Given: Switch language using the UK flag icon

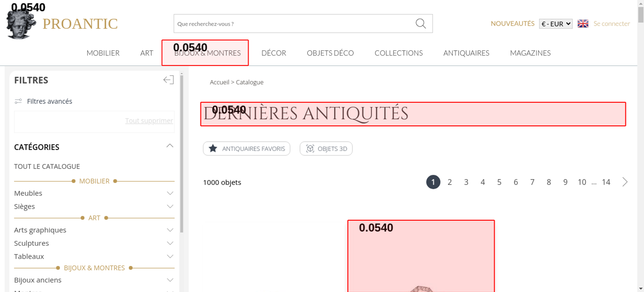Looking at the screenshot, I should point(583,24).
